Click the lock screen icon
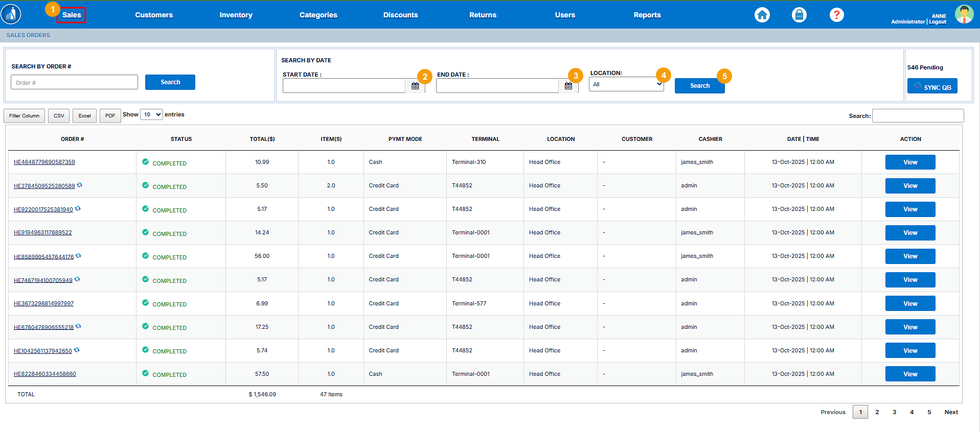This screenshot has height=432, width=980. (x=799, y=15)
